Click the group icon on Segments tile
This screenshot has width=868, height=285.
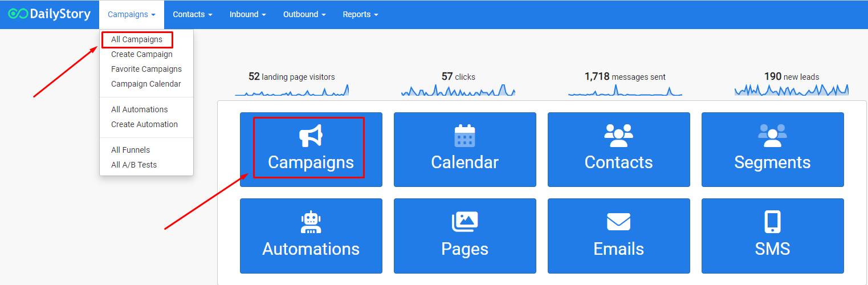[x=773, y=136]
